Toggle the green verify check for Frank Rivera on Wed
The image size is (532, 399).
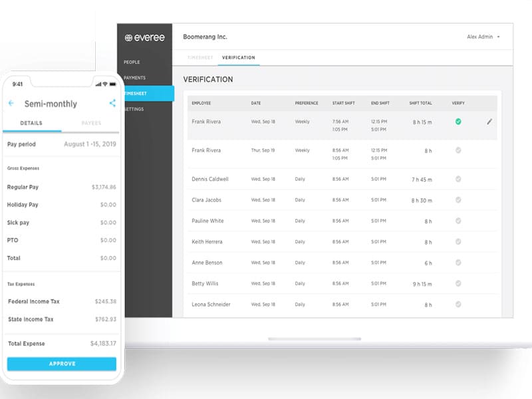click(458, 122)
